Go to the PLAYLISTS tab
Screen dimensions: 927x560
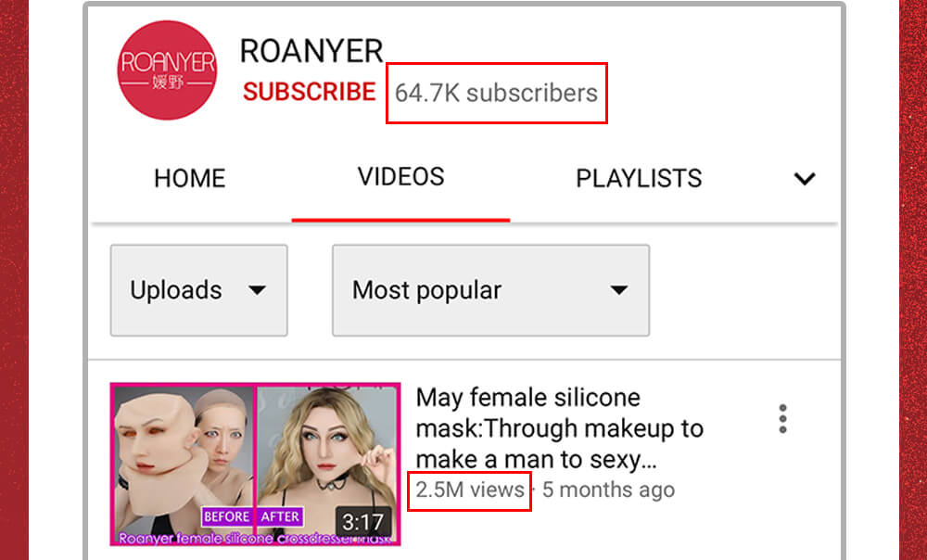point(639,178)
